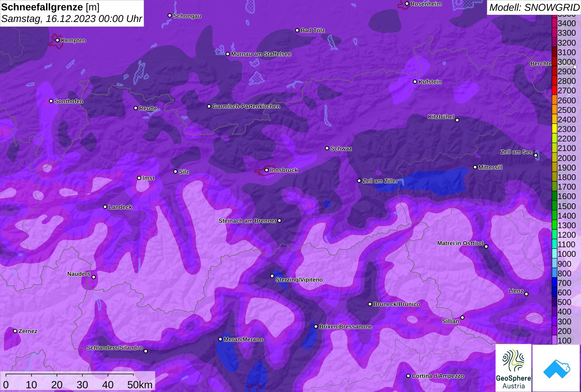The height and width of the screenshot is (392, 581).
Task: Click the Rosenheim marker dot
Action: (407, 4)
